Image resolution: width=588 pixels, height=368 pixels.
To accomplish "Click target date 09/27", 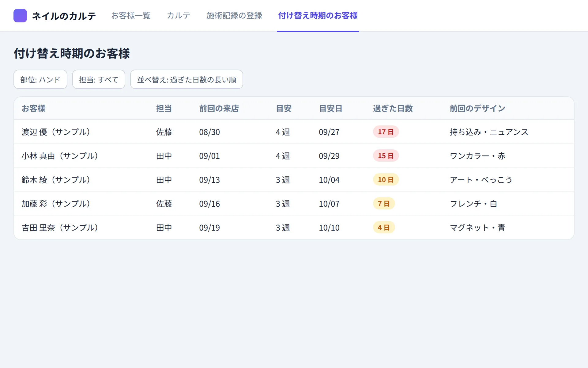I will 329,132.
